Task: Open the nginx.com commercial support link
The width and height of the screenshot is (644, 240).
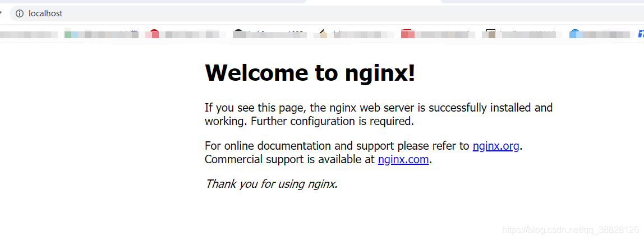Action: click(x=403, y=160)
